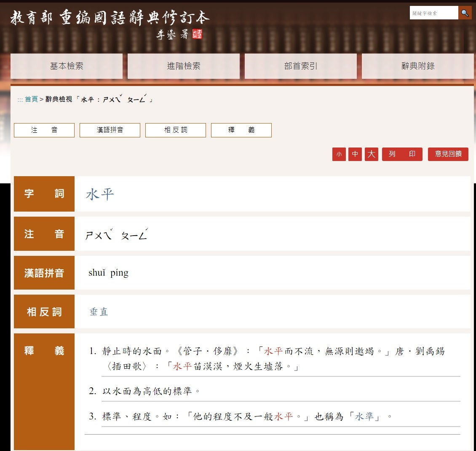Follow the 水準 link in definition 3

coord(365,416)
